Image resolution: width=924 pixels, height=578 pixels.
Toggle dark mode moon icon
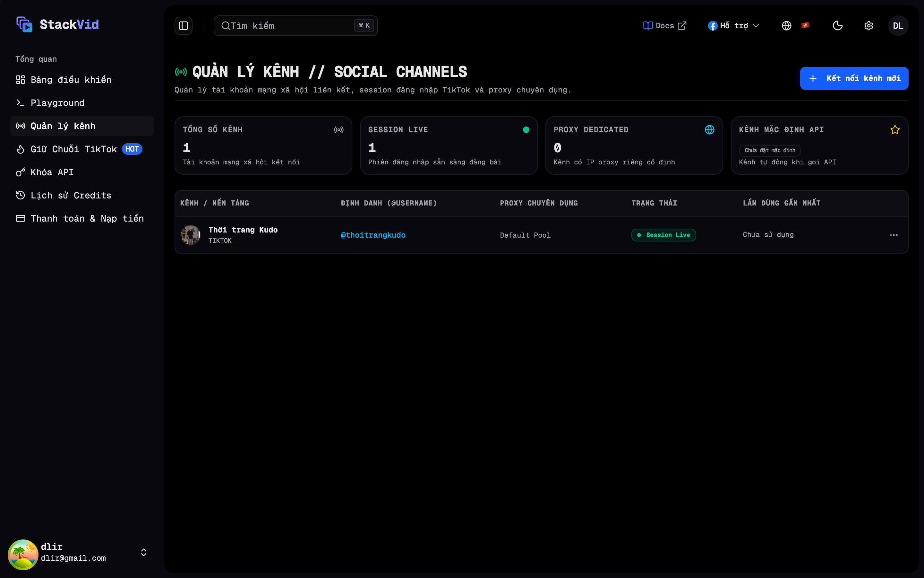838,26
